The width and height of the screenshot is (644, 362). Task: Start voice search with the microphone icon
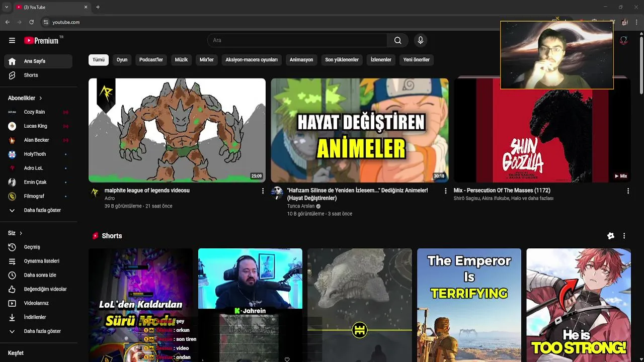tap(421, 40)
